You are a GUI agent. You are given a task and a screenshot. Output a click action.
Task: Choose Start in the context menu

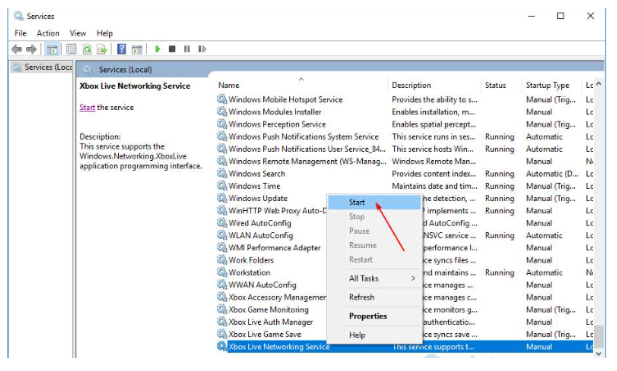coord(374,202)
